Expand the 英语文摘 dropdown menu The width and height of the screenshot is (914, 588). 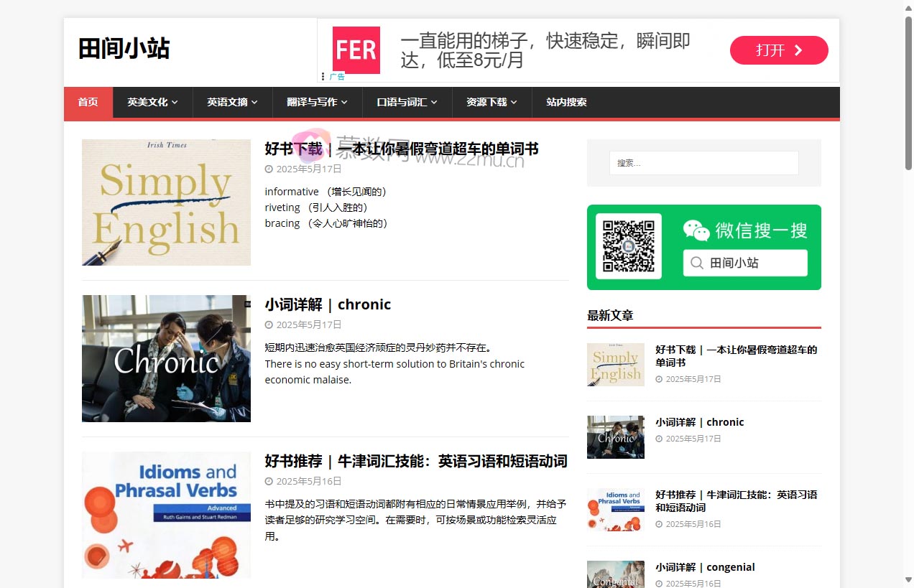pos(232,102)
